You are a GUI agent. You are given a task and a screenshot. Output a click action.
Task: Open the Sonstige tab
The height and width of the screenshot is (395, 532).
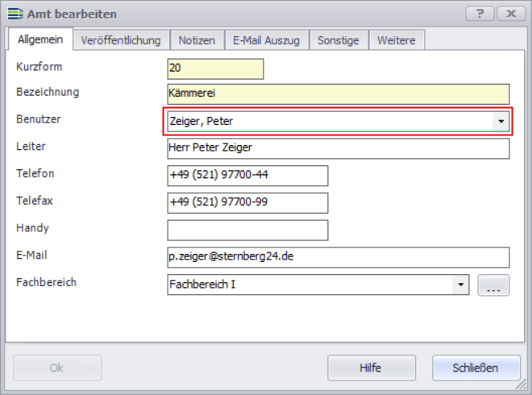click(338, 40)
